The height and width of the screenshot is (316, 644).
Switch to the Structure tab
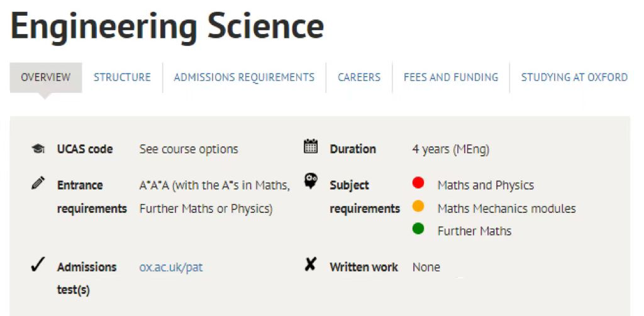pyautogui.click(x=122, y=77)
